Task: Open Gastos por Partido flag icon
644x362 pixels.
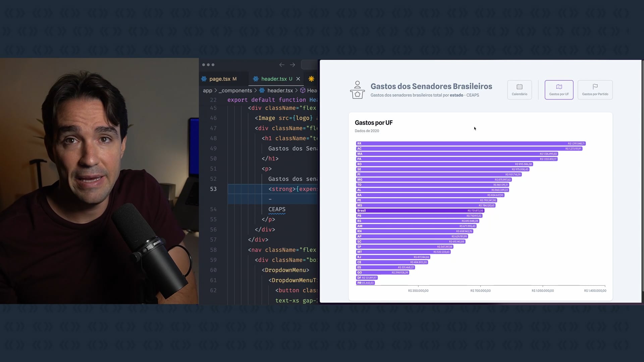Action: [595, 87]
